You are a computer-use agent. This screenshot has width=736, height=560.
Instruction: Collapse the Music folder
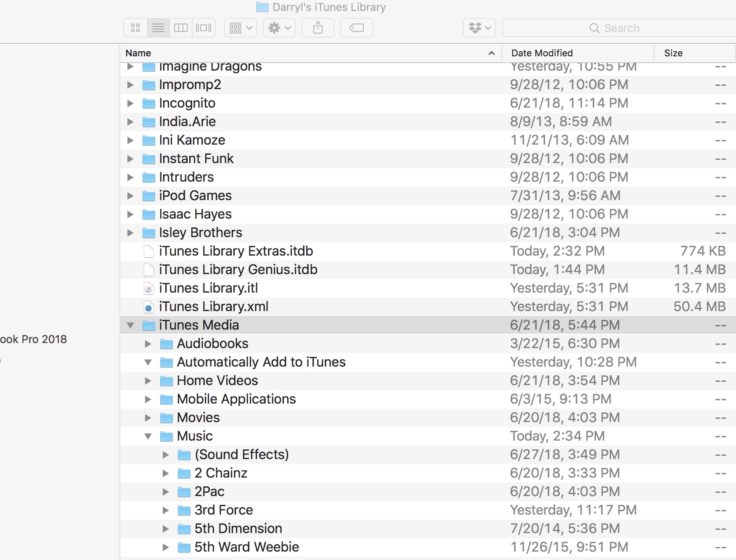[x=148, y=436]
